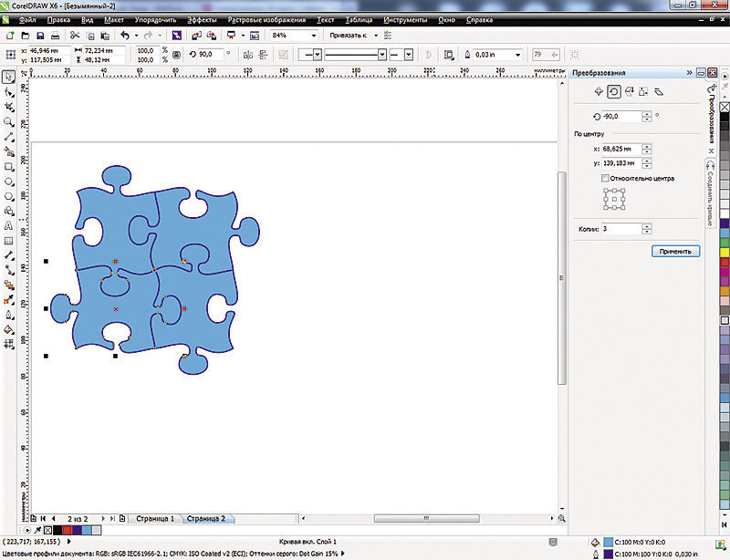Click the Копии count field

(621, 229)
